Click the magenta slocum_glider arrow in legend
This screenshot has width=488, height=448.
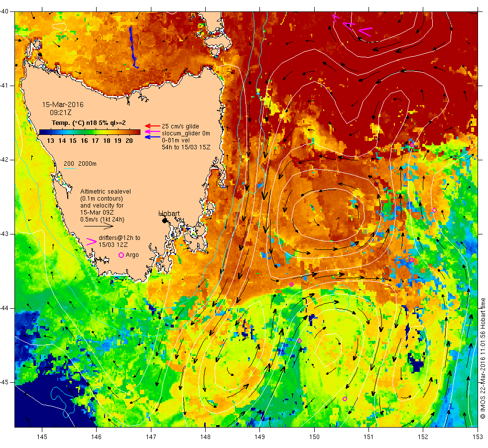pos(152,131)
